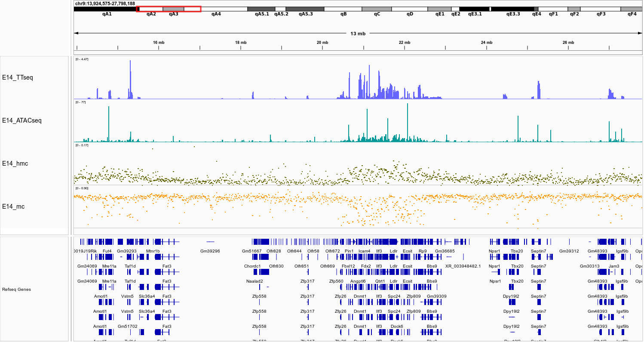Click the Olfr830 gene label
Image resolution: width=644 pixels, height=342 pixels.
tap(276, 266)
